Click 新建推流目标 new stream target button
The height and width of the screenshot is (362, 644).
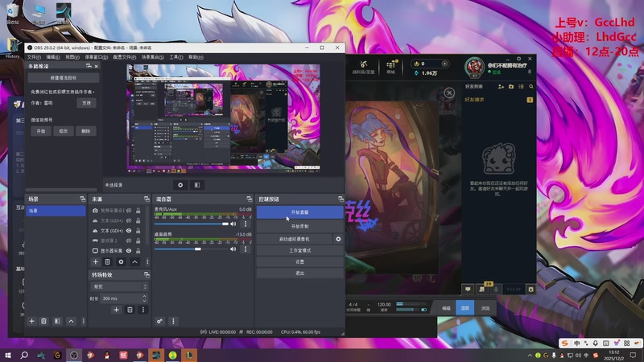(64, 77)
